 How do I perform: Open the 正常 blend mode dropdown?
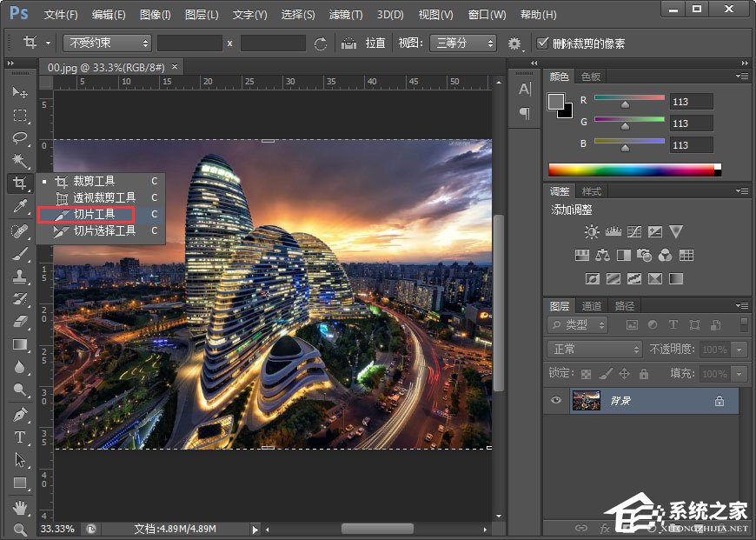tap(594, 350)
